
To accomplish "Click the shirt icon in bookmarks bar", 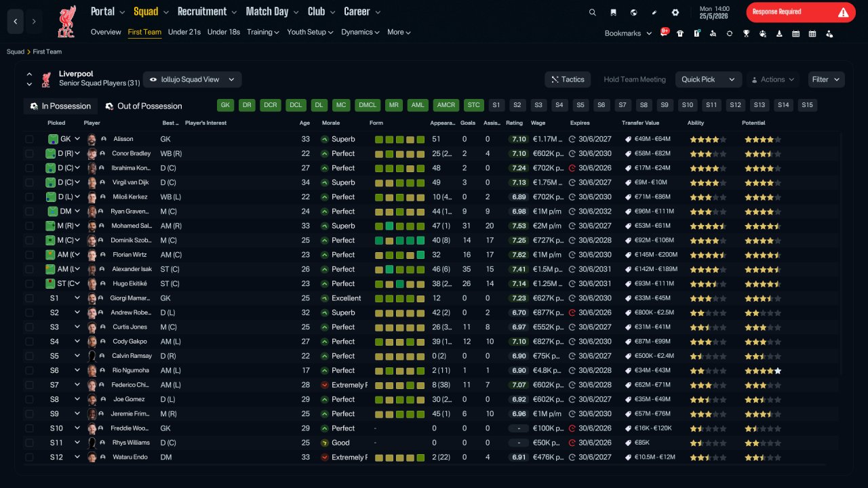I will pyautogui.click(x=680, y=33).
